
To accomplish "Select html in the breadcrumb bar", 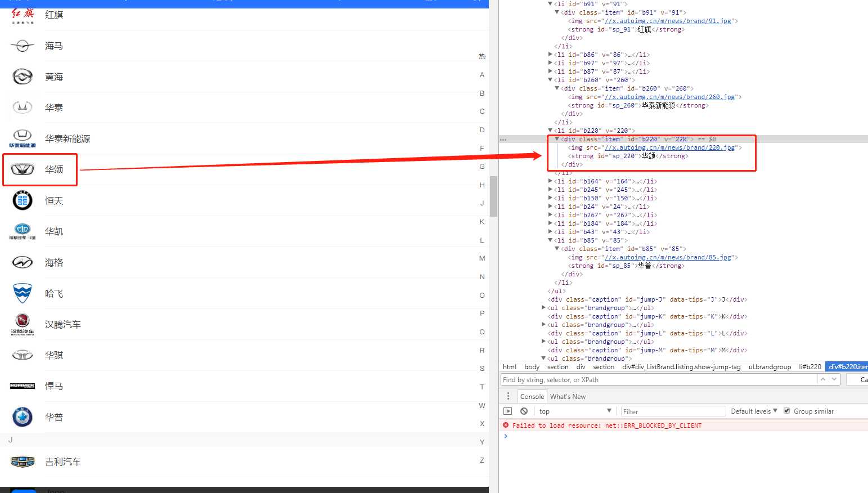I will pyautogui.click(x=510, y=366).
